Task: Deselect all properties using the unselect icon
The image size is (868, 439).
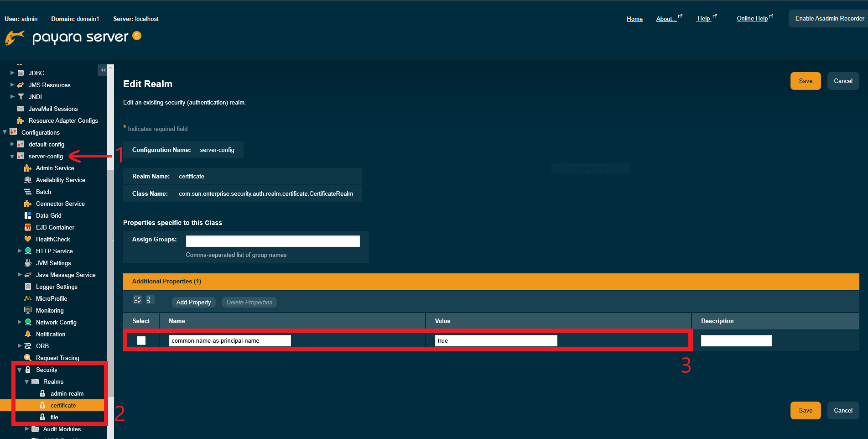Action: pos(149,300)
